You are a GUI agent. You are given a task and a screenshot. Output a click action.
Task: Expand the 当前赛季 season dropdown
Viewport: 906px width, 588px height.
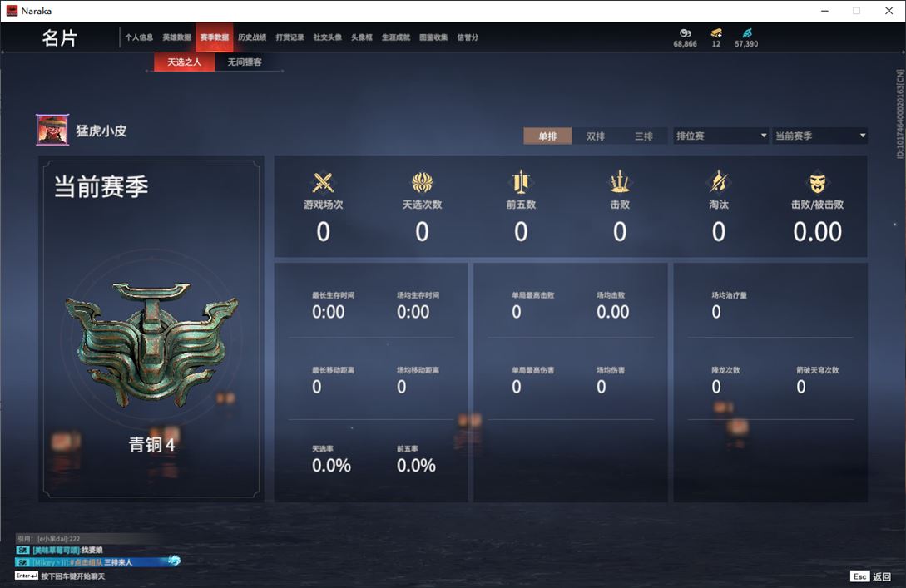click(x=820, y=136)
